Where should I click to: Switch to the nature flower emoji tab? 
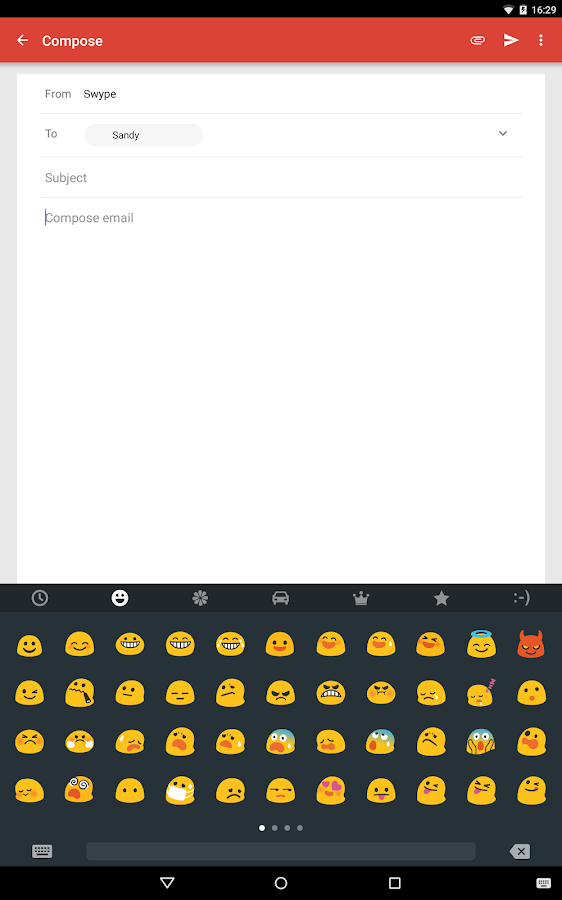pyautogui.click(x=200, y=598)
